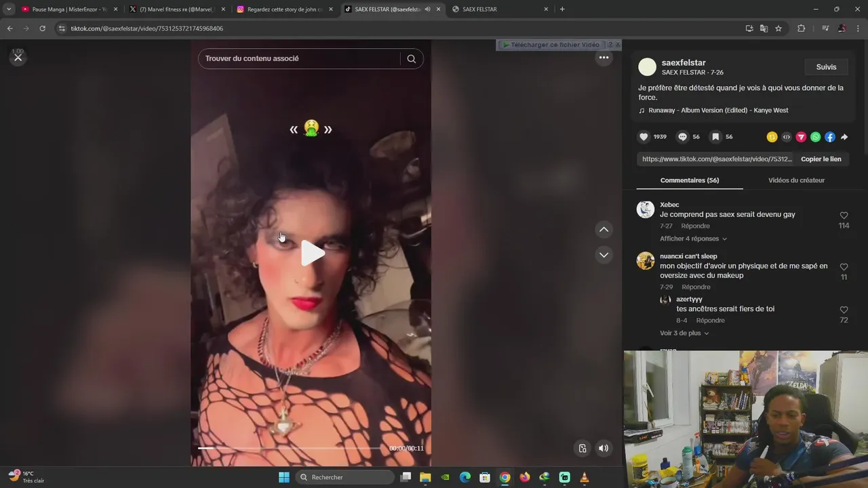Like the video via heart icon showing 1939
868x488 pixels.
[x=644, y=137]
